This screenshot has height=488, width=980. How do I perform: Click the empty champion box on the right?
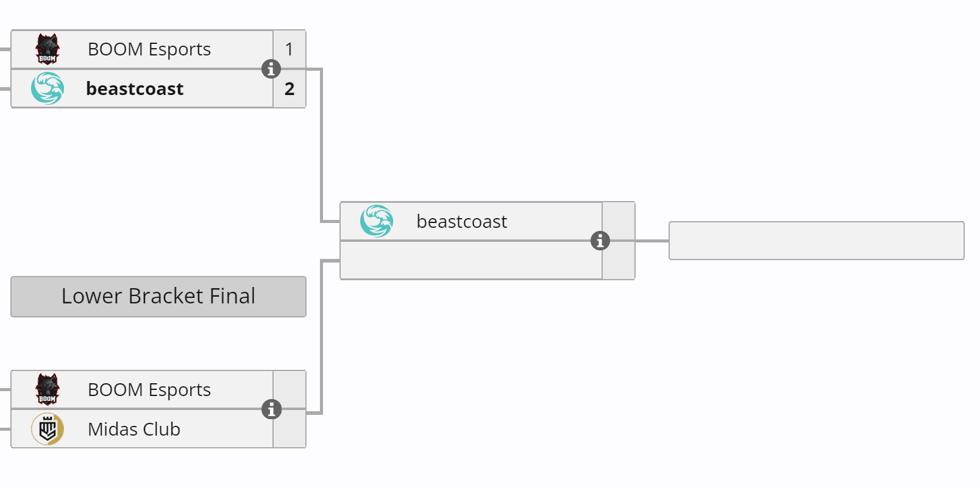coord(816,241)
